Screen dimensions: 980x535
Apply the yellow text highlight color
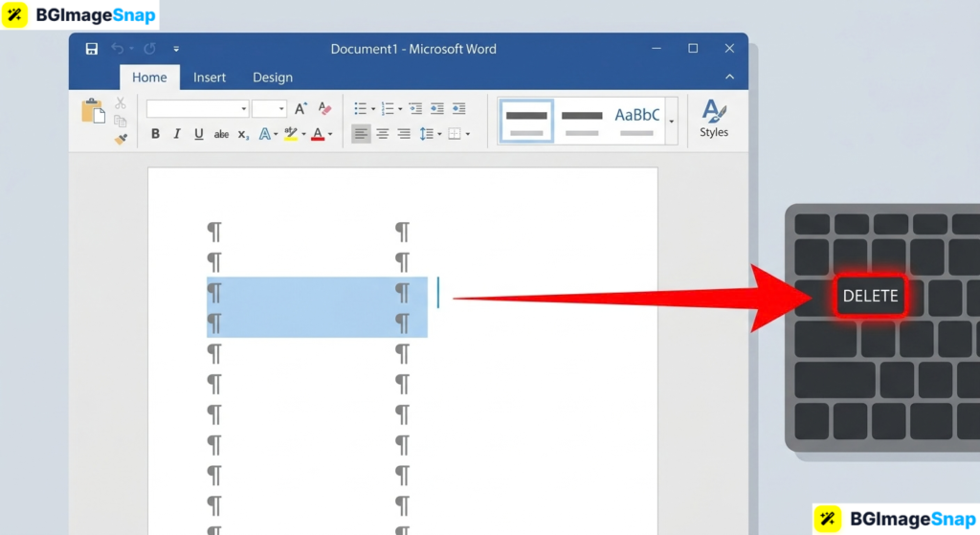[x=291, y=134]
